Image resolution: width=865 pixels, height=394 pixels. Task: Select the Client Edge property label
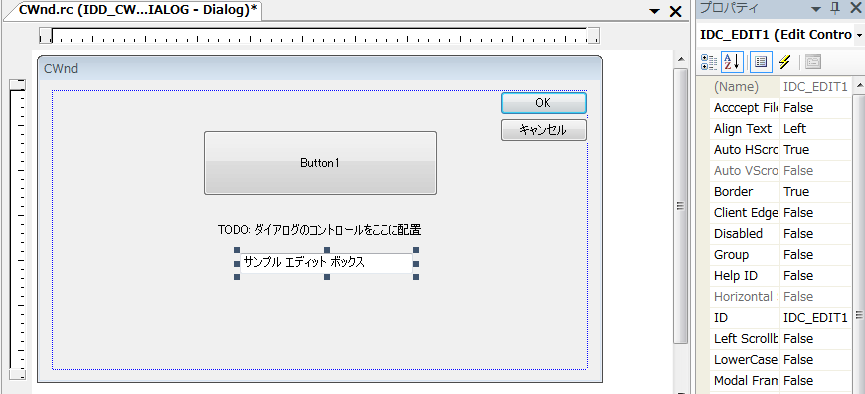tap(745, 212)
